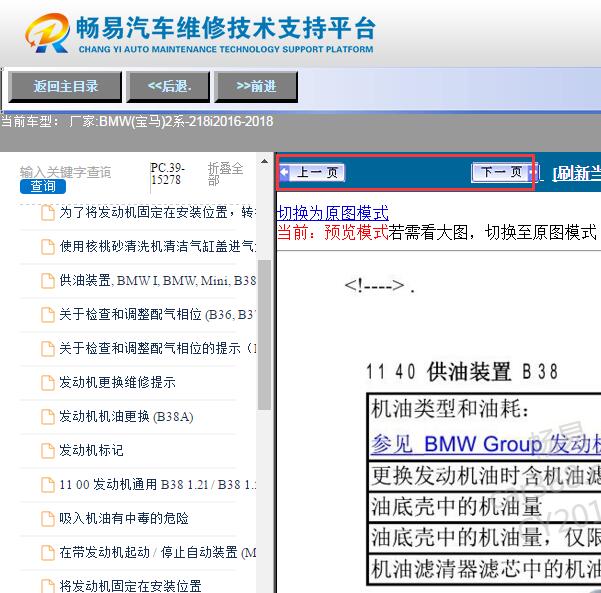This screenshot has height=593, width=601.
Task: Click 折叠全部 to collapse all
Action: point(225,174)
